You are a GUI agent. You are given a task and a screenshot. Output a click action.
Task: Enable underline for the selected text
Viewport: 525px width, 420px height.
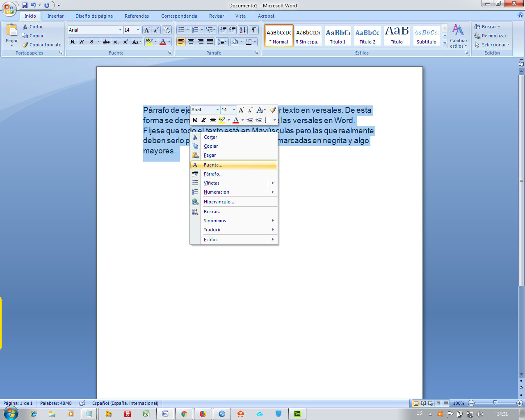pyautogui.click(x=92, y=42)
